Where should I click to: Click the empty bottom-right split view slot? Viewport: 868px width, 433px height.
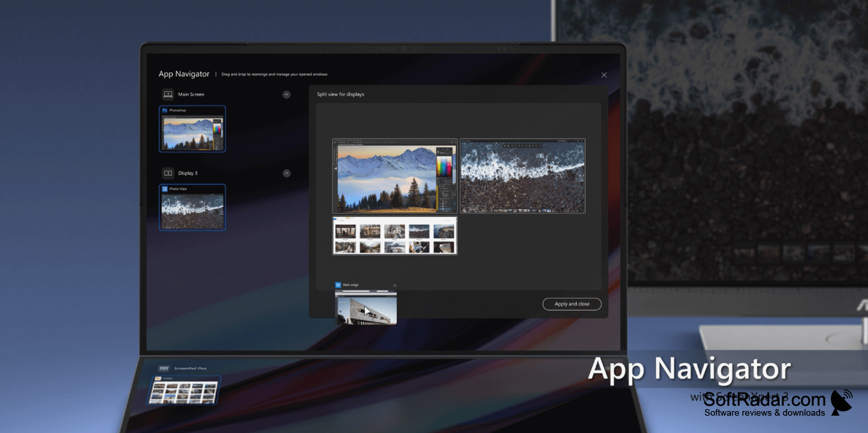point(522,235)
